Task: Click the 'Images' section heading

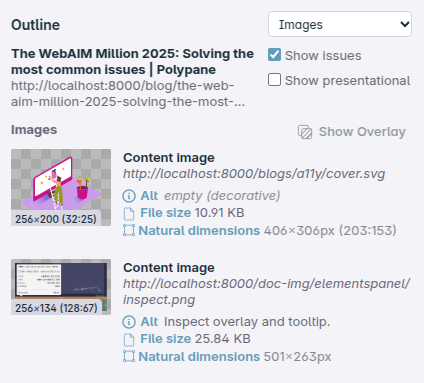Action: tap(34, 130)
